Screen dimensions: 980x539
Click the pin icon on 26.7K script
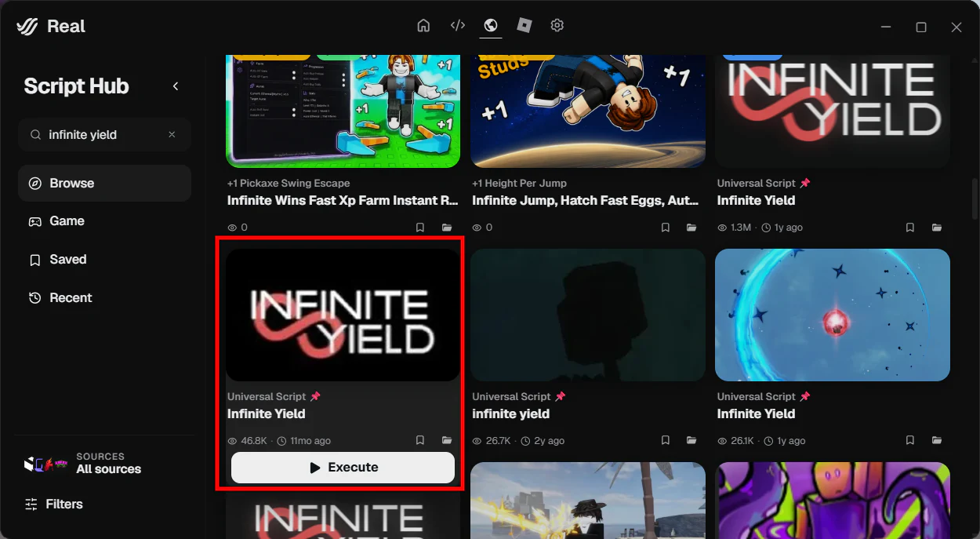[x=560, y=397]
